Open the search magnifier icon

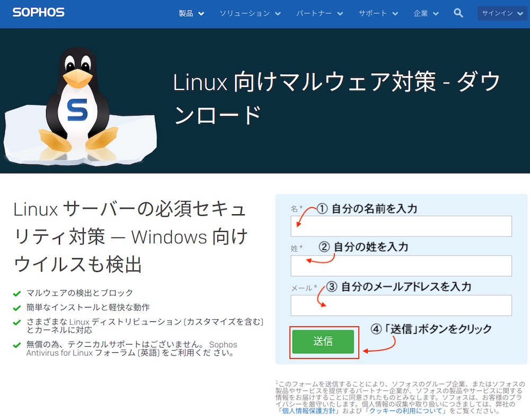click(x=458, y=13)
